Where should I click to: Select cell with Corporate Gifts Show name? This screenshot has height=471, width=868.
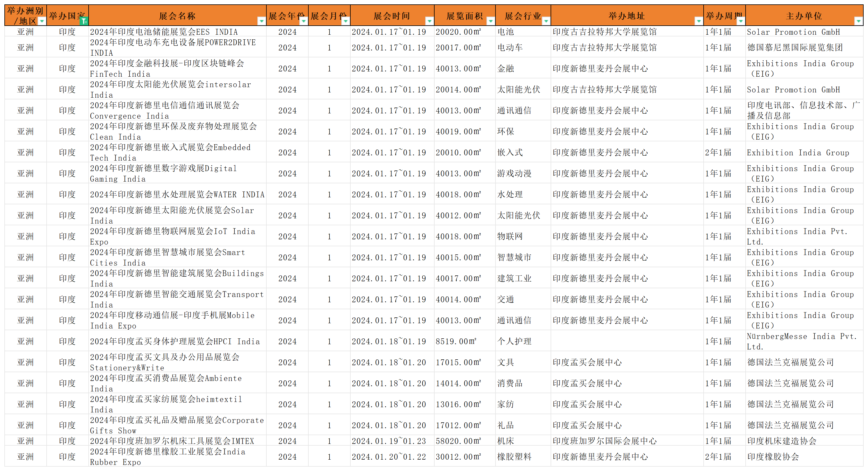click(x=178, y=425)
